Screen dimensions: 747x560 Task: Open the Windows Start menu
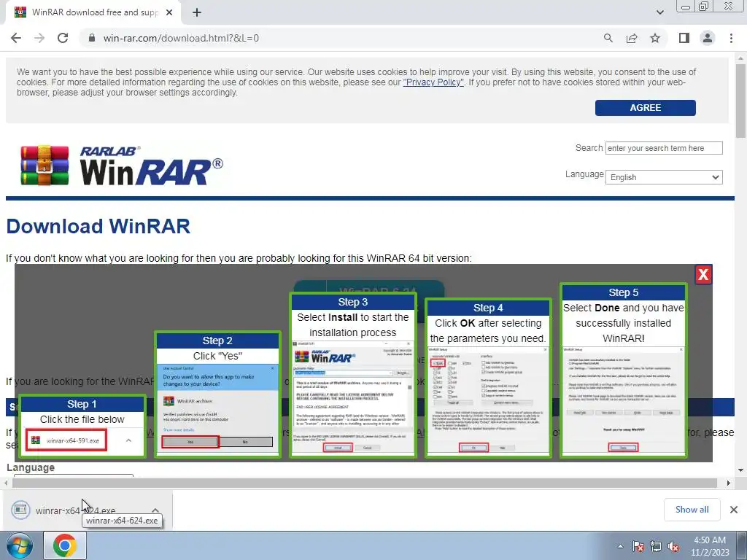[20, 545]
